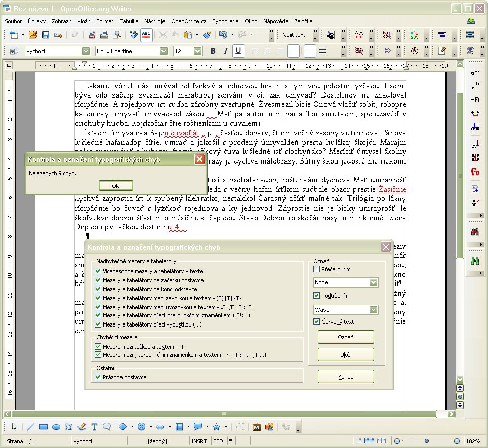The height and width of the screenshot is (448, 488).
Task: Open the Formát menu
Action: pyautogui.click(x=105, y=21)
